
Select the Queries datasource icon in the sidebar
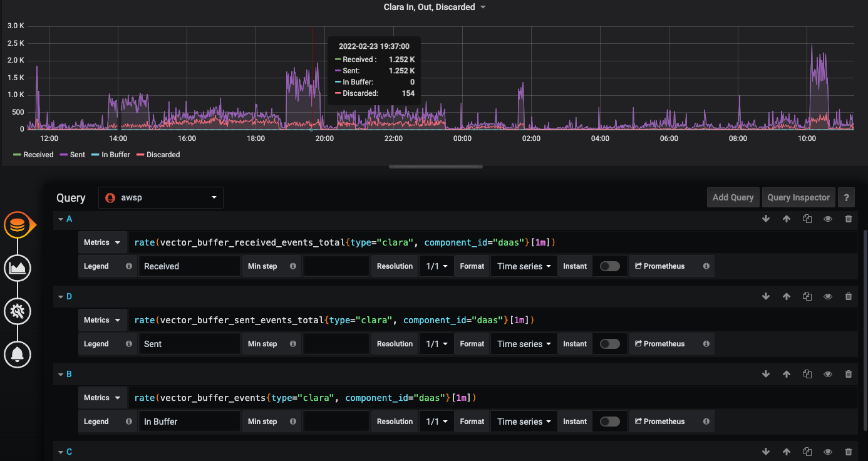click(18, 225)
